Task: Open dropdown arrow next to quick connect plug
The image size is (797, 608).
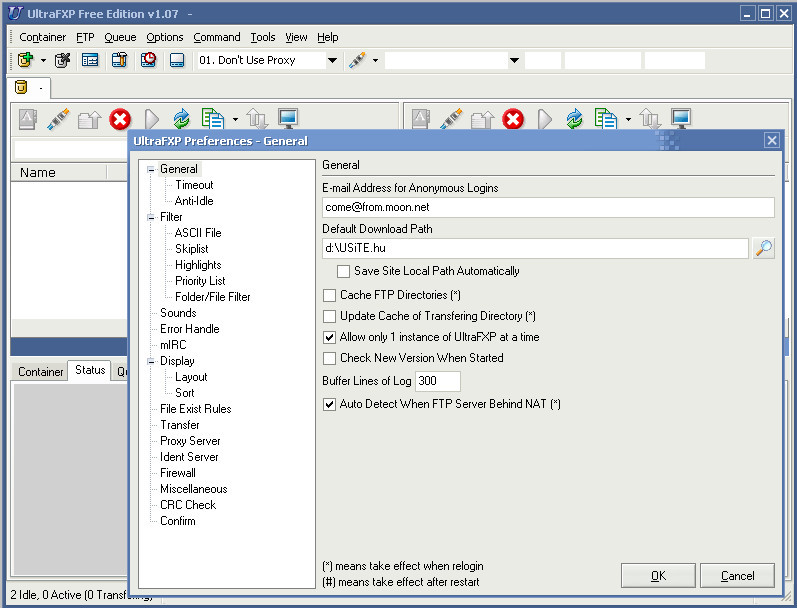Action: click(x=375, y=60)
